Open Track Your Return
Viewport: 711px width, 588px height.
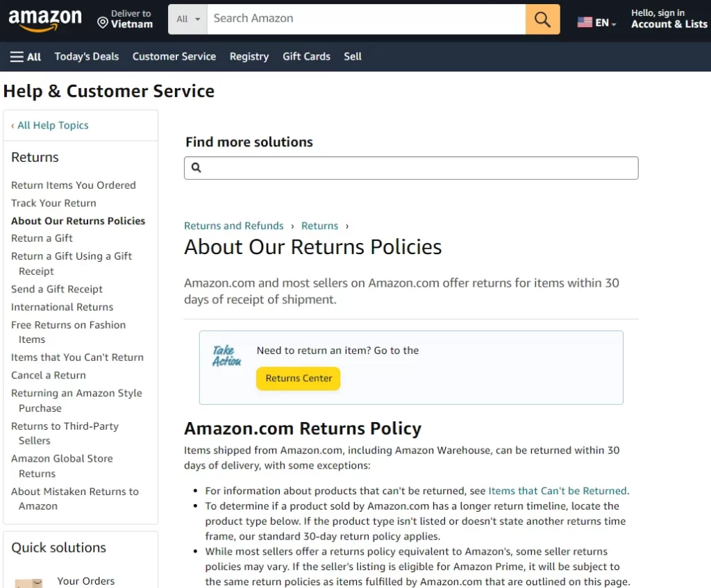[53, 203]
